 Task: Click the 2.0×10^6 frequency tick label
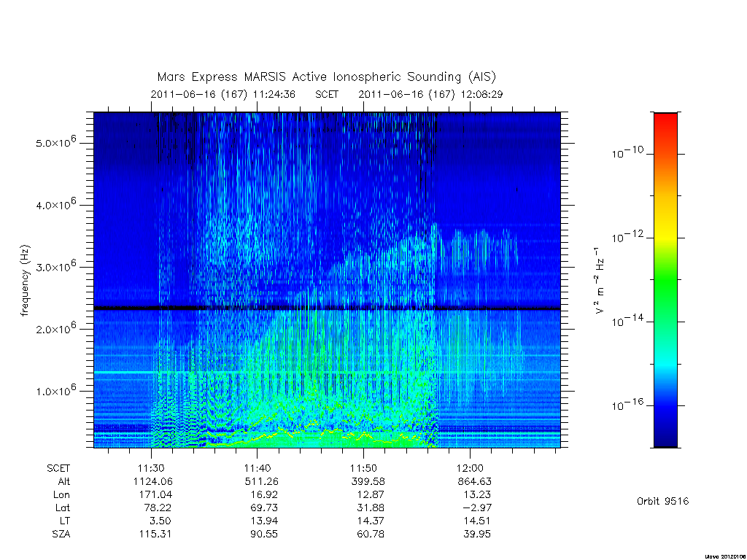coord(55,327)
